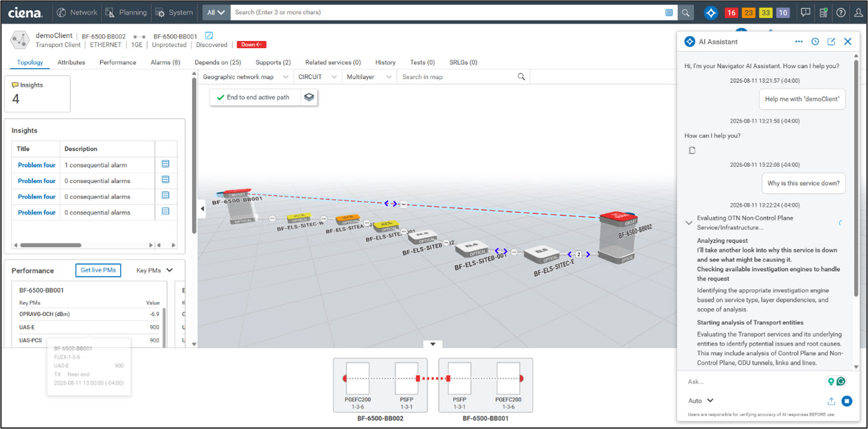Switch to the Alarms (8) tab

tap(165, 63)
